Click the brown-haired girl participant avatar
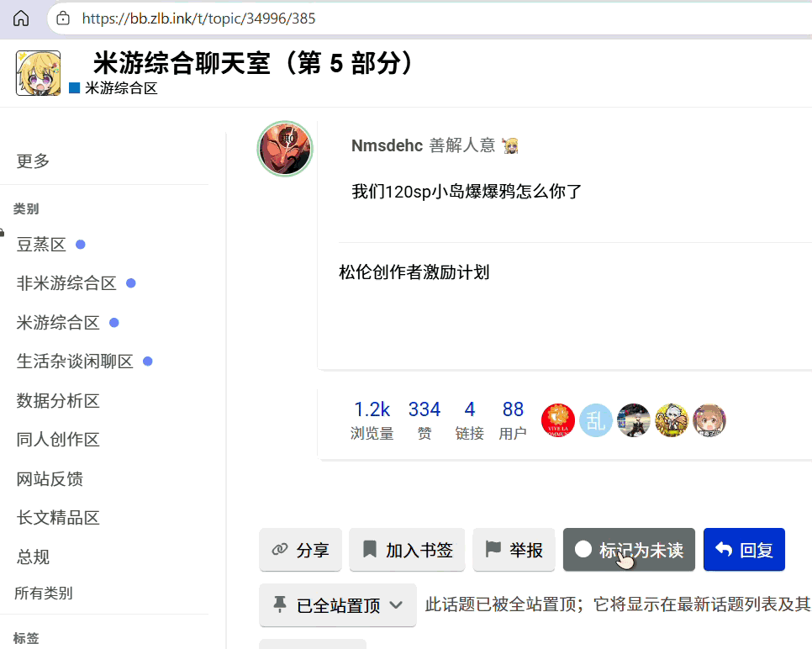The height and width of the screenshot is (649, 812). (709, 420)
